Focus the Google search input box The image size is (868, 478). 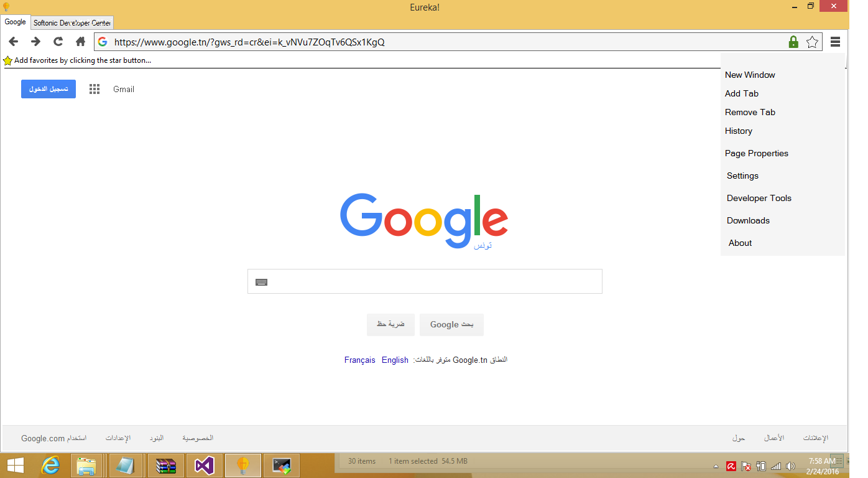click(x=425, y=281)
